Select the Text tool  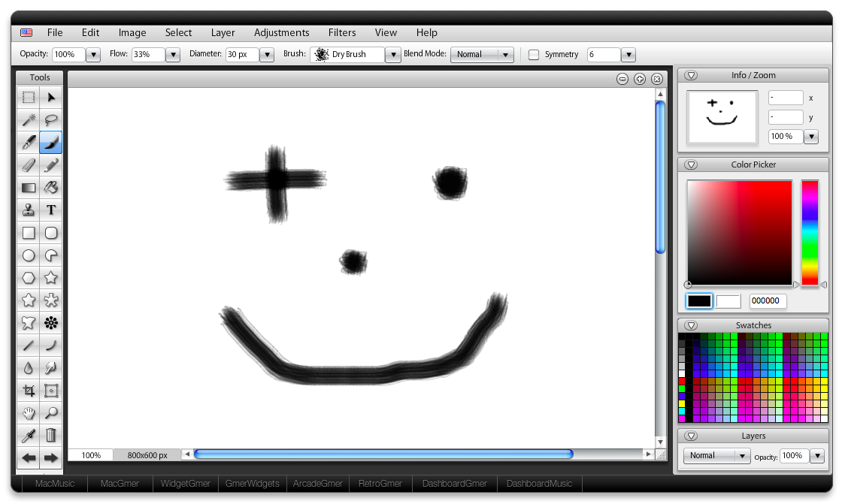pos(51,210)
